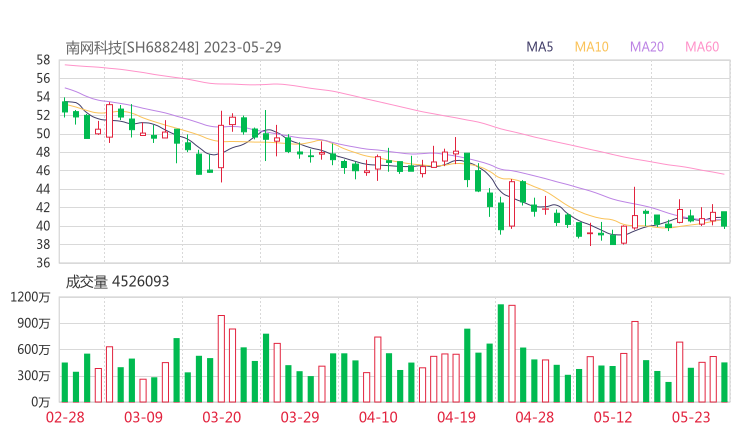Select the 04-10 date label
740x440 pixels.
point(378,417)
